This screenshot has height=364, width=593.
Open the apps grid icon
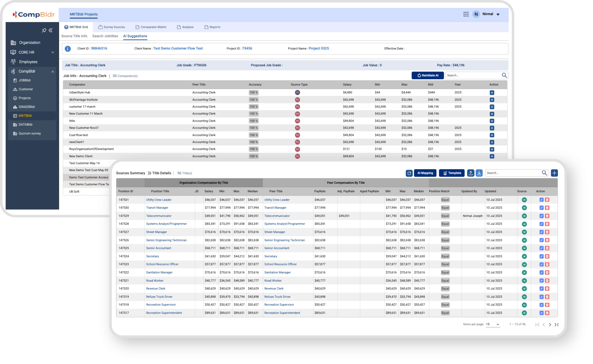[466, 14]
